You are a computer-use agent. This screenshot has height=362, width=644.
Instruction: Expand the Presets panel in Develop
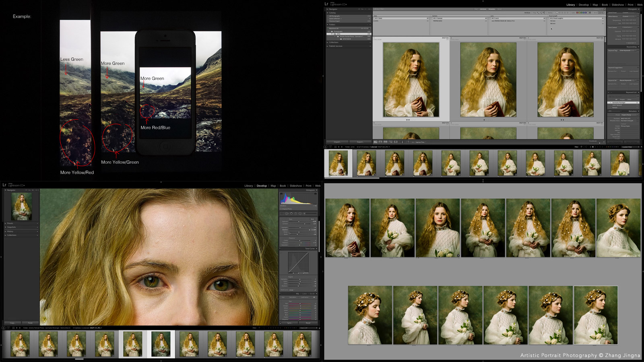pos(10,223)
